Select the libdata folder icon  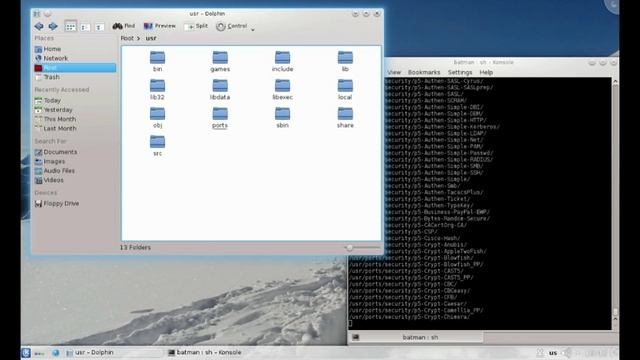[x=220, y=86]
